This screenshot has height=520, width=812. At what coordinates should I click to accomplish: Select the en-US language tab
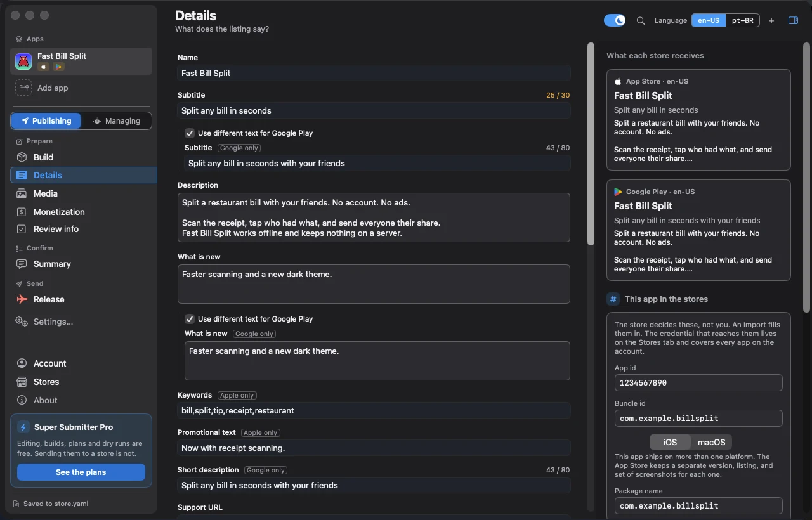pos(709,20)
